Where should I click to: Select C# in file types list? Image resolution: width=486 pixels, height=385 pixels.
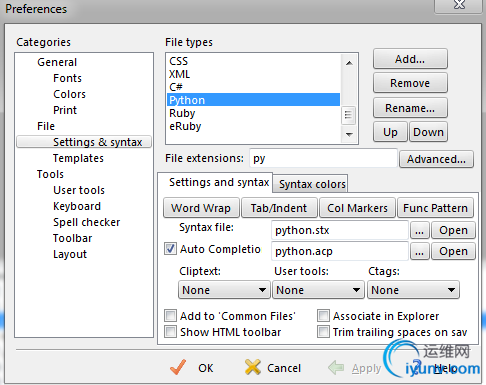(x=253, y=87)
